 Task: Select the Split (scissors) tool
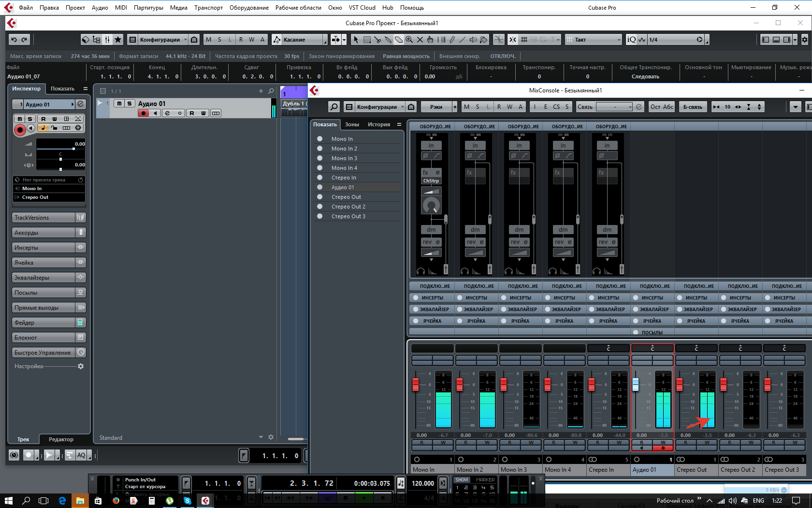pos(377,40)
